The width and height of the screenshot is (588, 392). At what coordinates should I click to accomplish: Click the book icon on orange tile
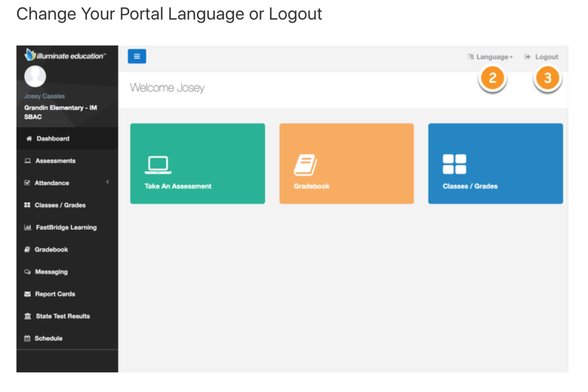click(305, 165)
